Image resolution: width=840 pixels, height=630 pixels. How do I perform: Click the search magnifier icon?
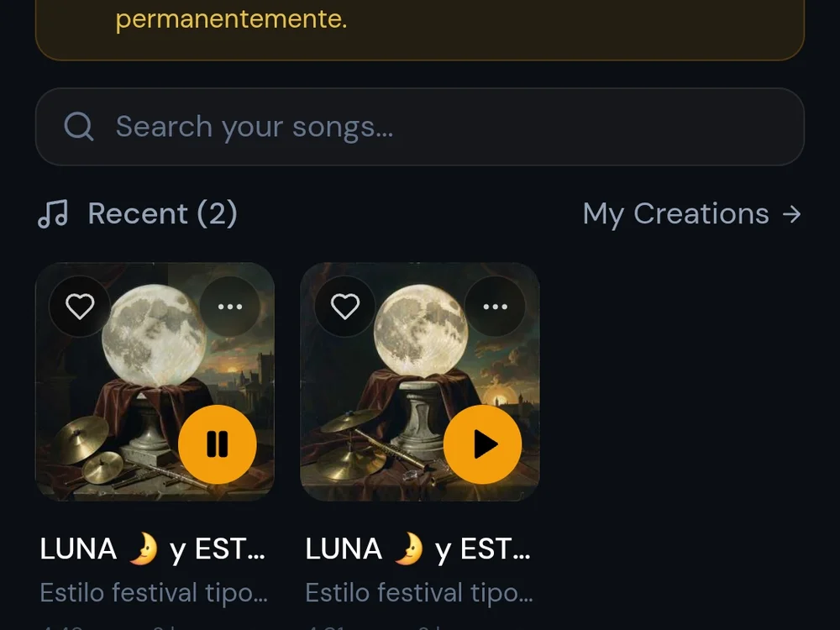79,127
